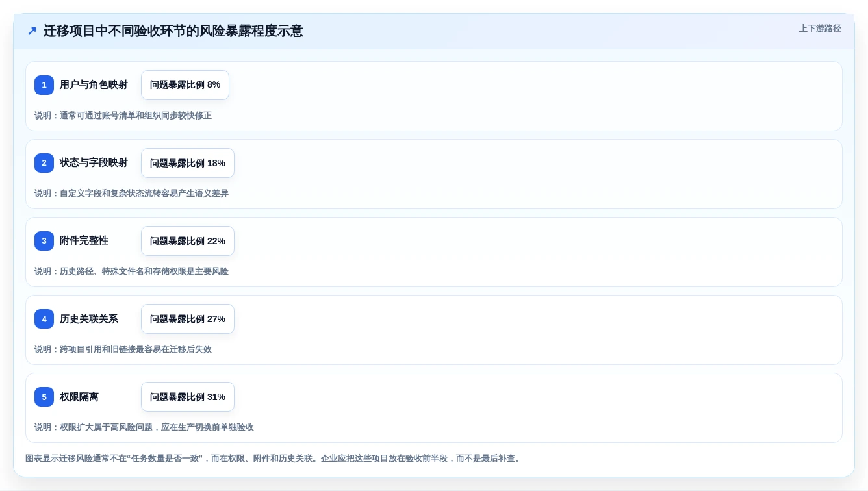Click the 状态与字段映射 item label

tap(94, 163)
